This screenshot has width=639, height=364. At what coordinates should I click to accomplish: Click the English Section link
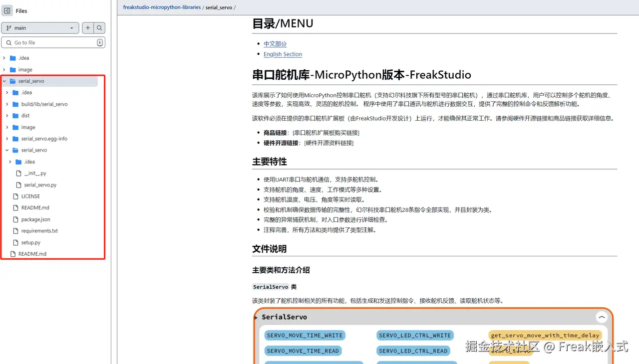(283, 54)
